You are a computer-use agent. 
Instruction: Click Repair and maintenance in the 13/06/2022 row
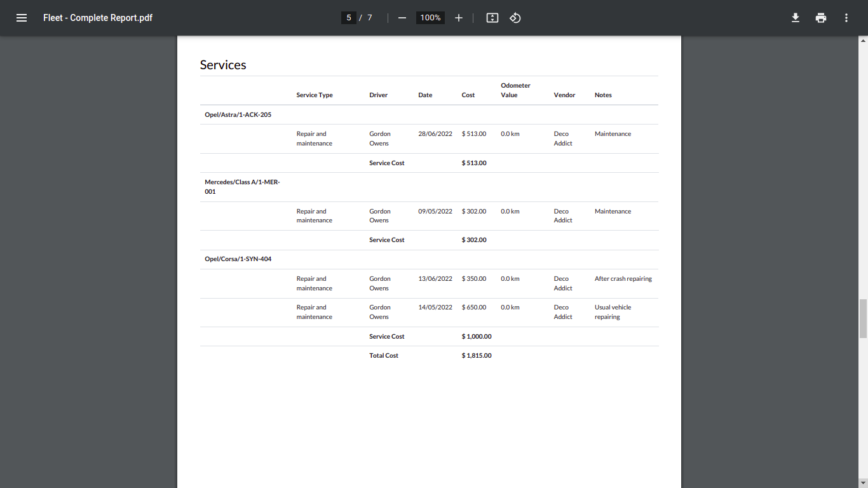point(315,283)
